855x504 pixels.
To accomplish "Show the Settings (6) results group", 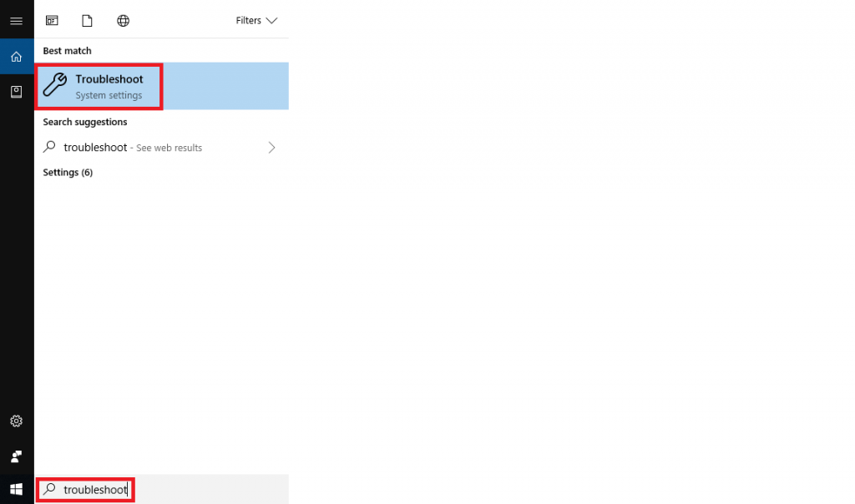I will point(68,173).
